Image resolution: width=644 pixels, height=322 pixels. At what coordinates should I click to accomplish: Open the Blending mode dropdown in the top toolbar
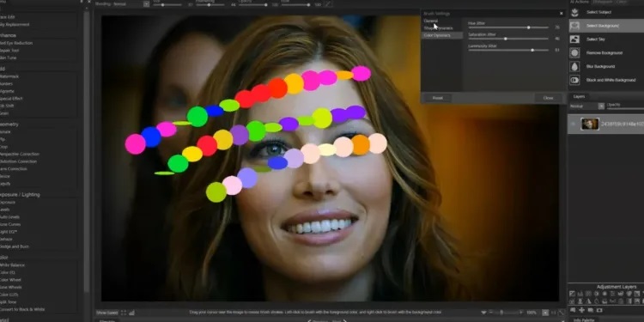pyautogui.click(x=146, y=4)
